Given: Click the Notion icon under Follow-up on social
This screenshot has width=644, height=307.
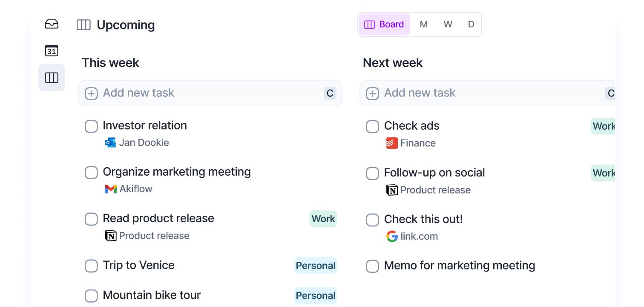Looking at the screenshot, I should click(x=392, y=190).
